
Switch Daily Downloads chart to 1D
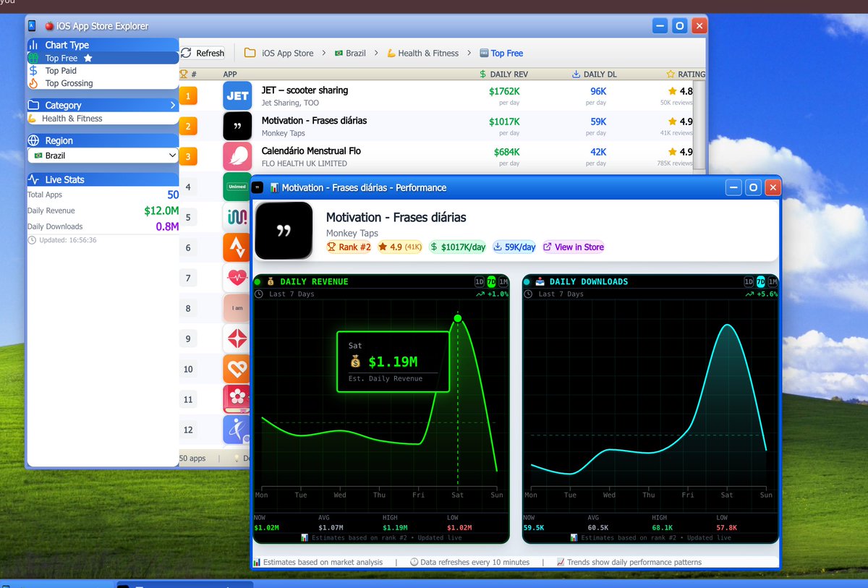[x=749, y=282]
